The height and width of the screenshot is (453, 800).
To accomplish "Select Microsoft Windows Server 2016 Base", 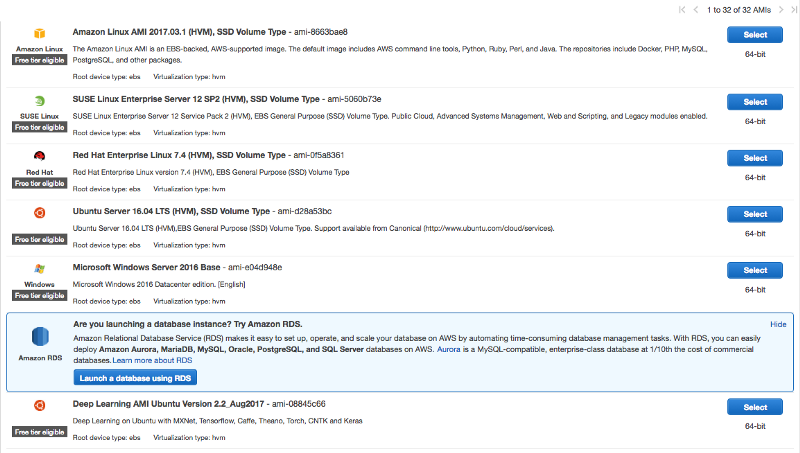I will point(755,271).
